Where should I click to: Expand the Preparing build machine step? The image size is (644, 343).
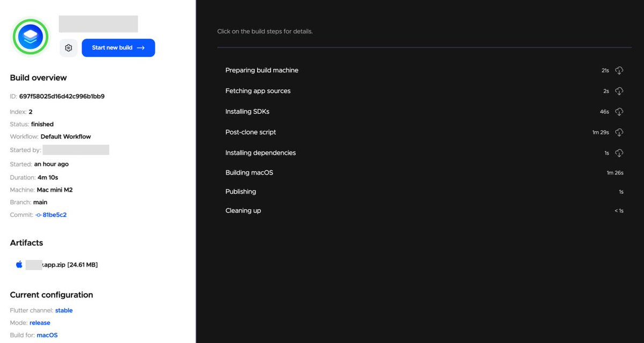point(424,70)
